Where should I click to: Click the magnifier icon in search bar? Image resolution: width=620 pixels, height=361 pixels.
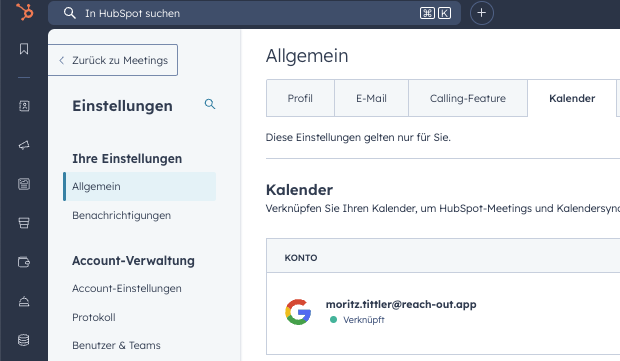click(70, 13)
